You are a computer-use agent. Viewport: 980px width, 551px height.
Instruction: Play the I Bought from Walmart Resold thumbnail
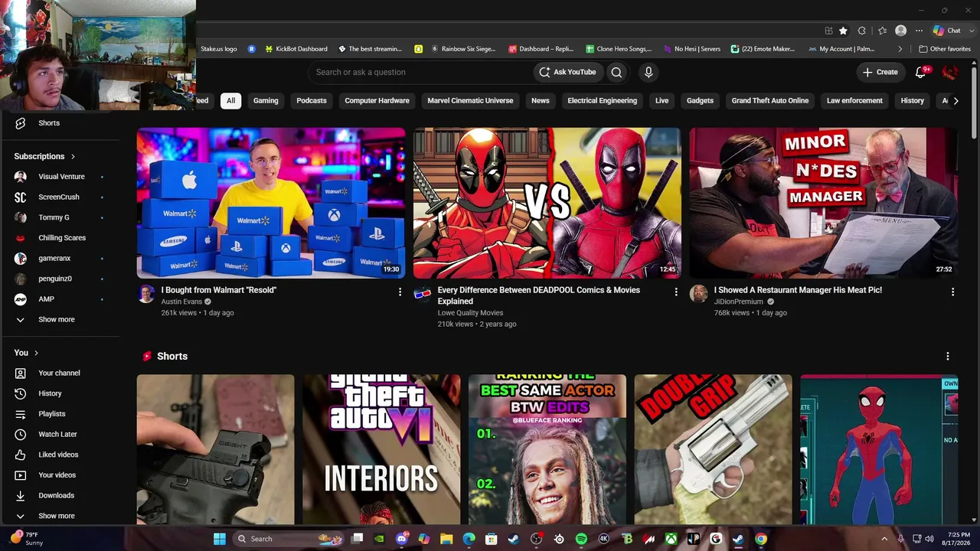(x=271, y=203)
